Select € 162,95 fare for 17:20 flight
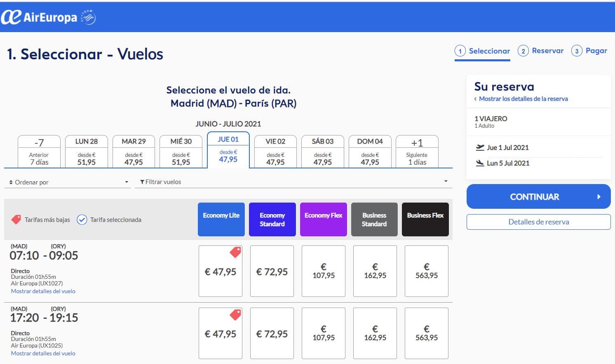 click(375, 334)
